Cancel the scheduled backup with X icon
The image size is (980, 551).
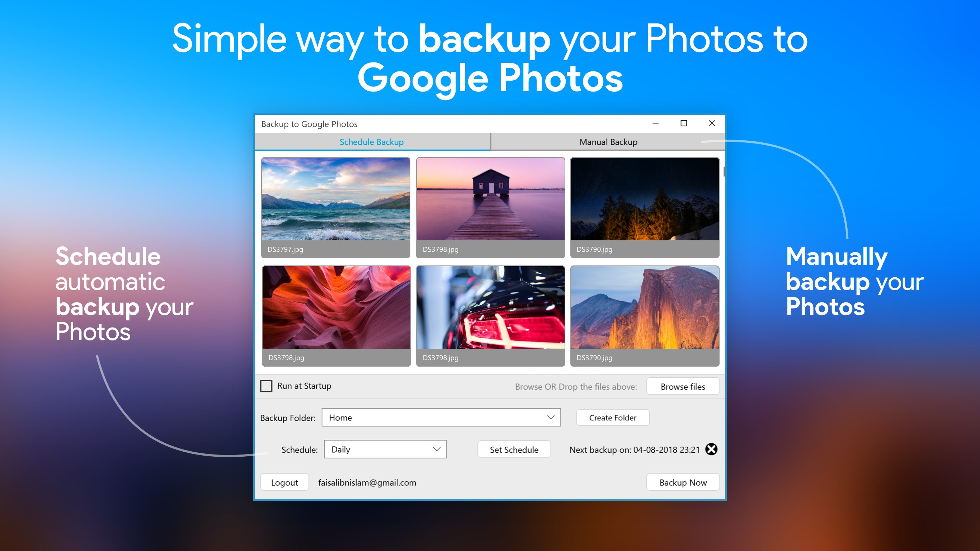point(711,449)
